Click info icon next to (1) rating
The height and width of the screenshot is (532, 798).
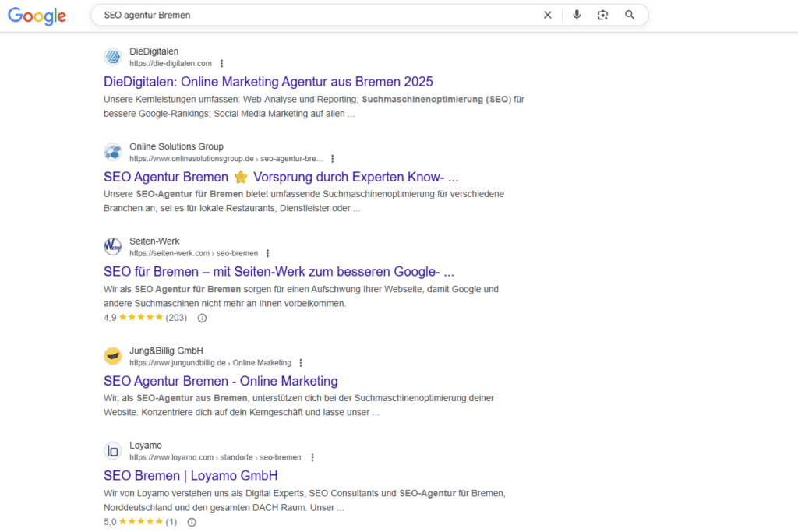(x=192, y=523)
